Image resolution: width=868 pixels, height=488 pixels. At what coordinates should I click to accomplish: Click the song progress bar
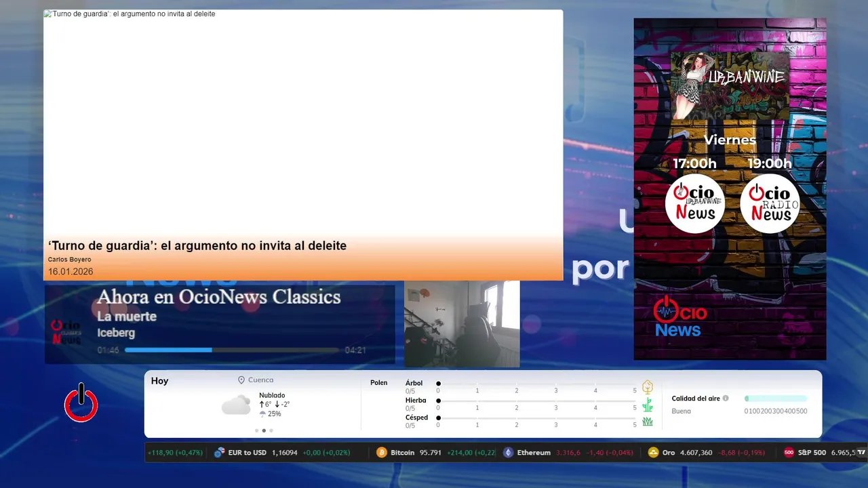232,350
